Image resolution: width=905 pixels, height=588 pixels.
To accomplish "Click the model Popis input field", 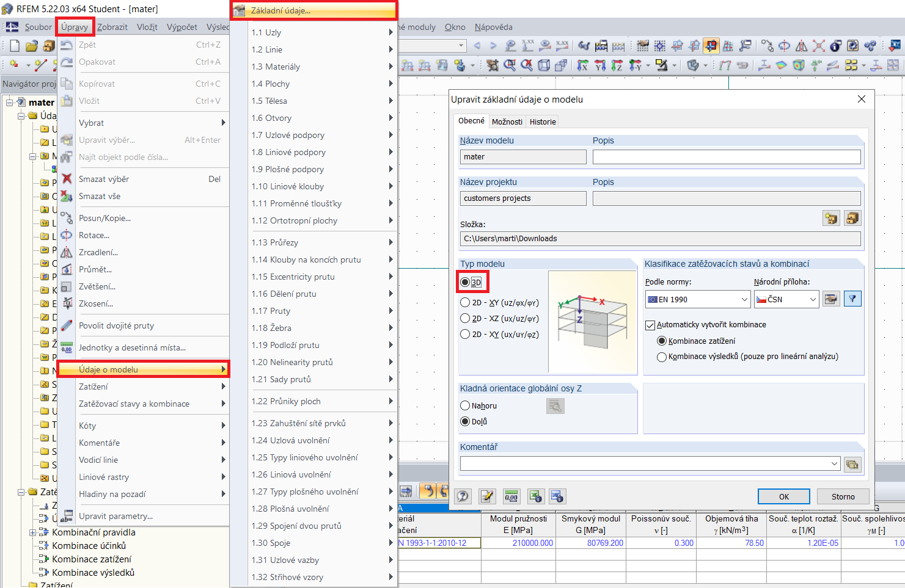I will [727, 157].
